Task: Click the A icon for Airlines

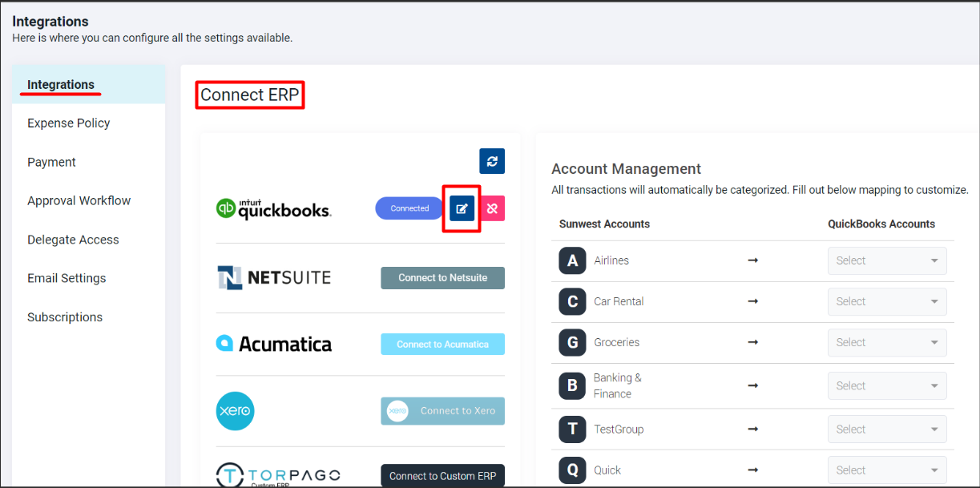Action: [x=572, y=260]
